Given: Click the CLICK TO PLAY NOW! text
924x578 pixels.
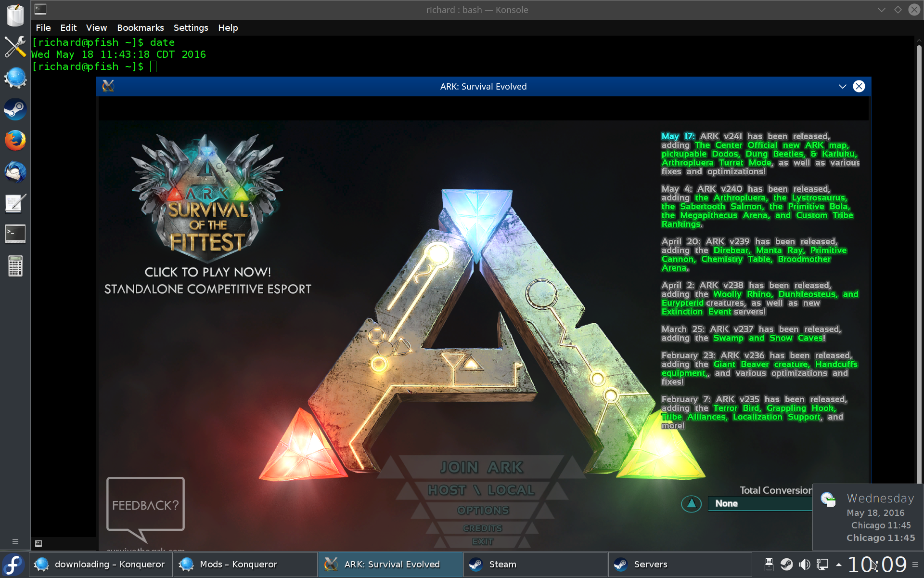Looking at the screenshot, I should [207, 272].
